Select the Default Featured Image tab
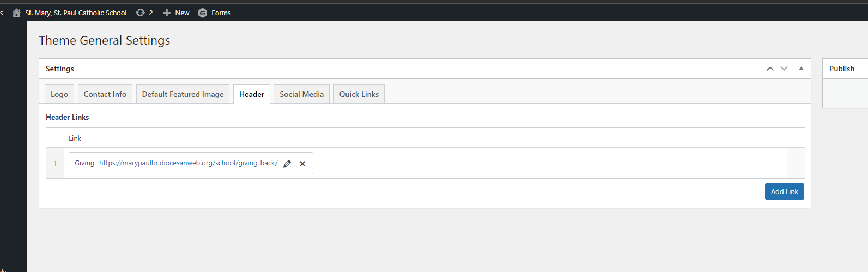Viewport: 868px width, 272px height. pos(183,94)
